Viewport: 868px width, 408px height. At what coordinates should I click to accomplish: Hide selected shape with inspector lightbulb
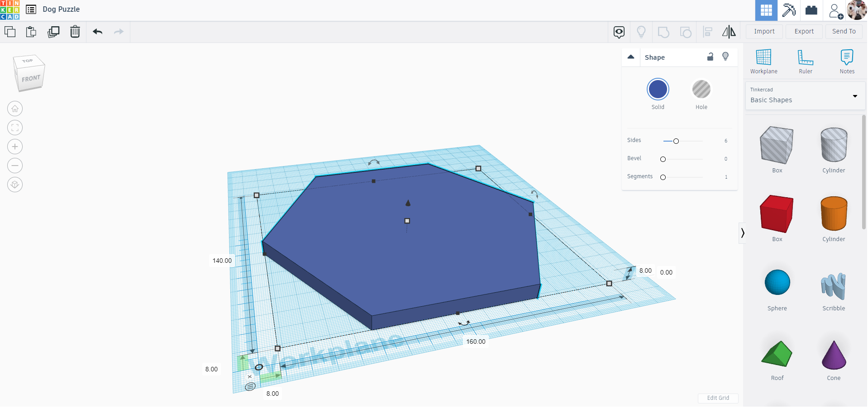click(x=725, y=57)
